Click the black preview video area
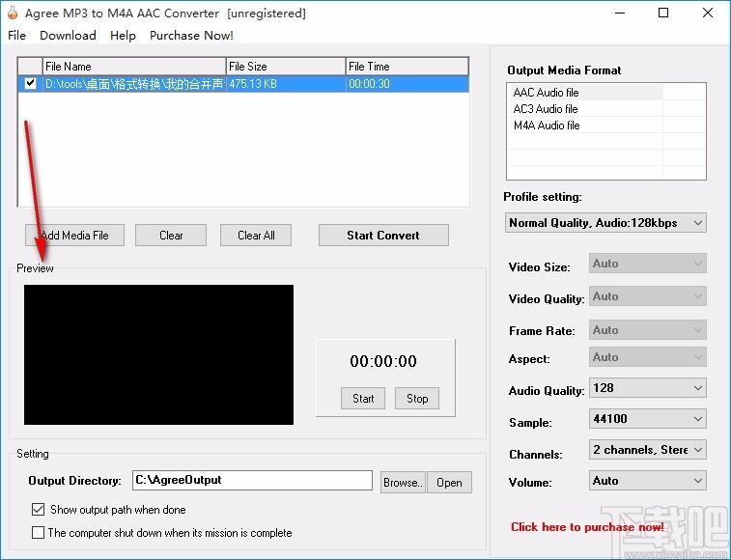 158,355
